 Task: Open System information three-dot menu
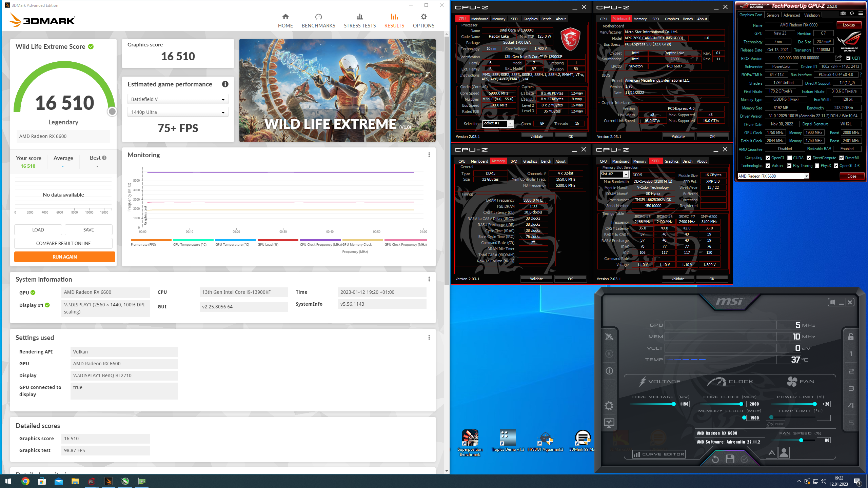pos(429,279)
